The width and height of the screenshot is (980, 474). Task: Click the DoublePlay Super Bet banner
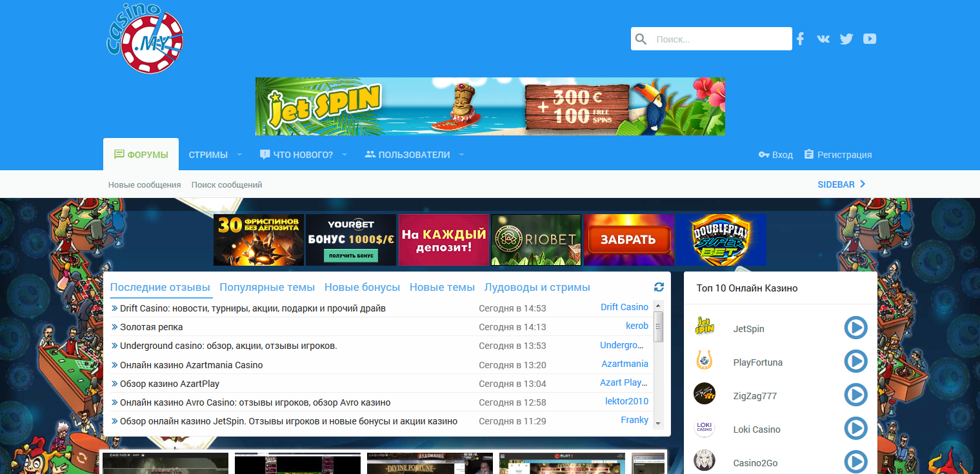721,240
